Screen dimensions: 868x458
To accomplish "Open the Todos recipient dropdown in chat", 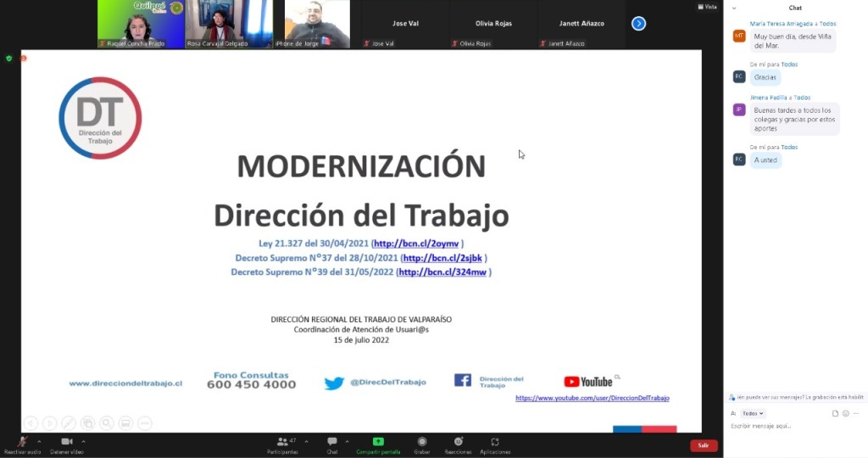I will pos(753,413).
